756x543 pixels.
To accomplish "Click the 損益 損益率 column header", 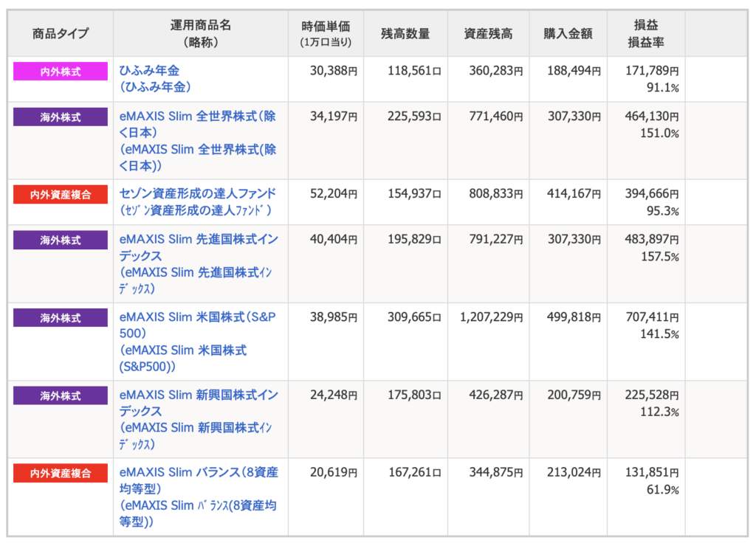I will 645,34.
